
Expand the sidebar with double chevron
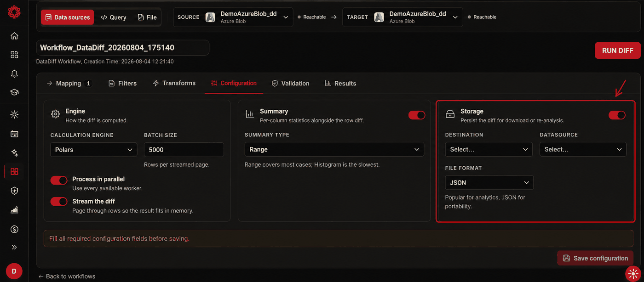(x=14, y=247)
